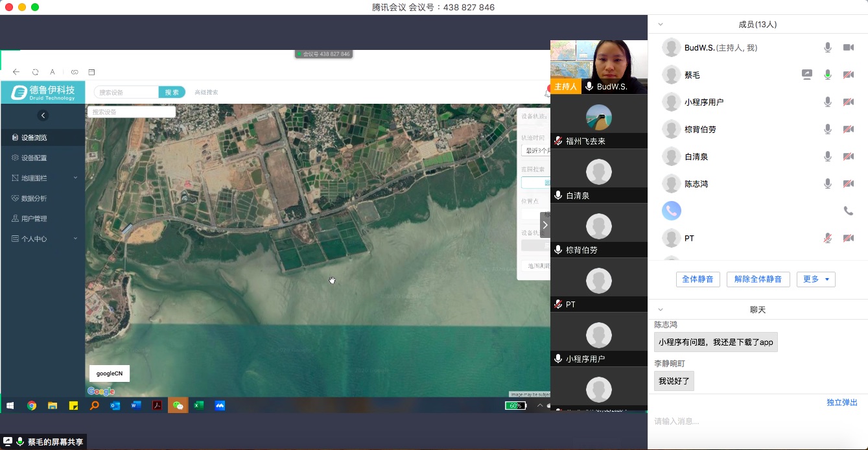Mute 蔡毛's green microphone in member list
868x450 pixels.
(x=827, y=75)
